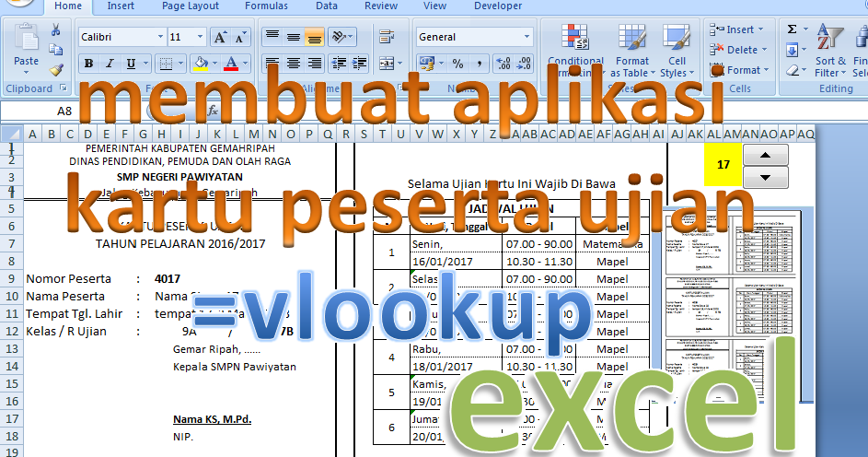
Task: Open Clipboard dialog launcher
Action: coord(64,88)
